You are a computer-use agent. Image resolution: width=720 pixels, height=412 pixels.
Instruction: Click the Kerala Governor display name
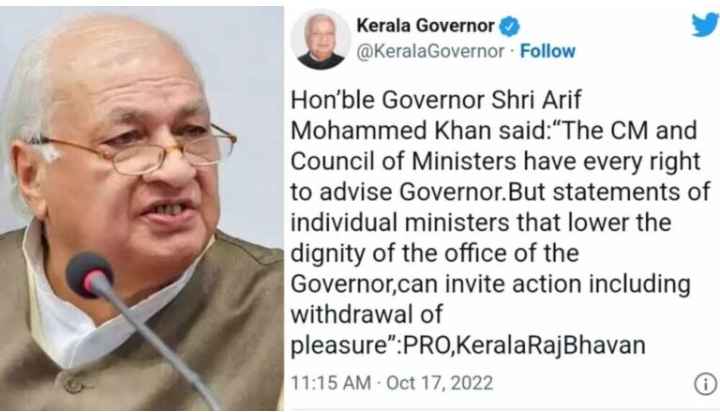coord(425,26)
